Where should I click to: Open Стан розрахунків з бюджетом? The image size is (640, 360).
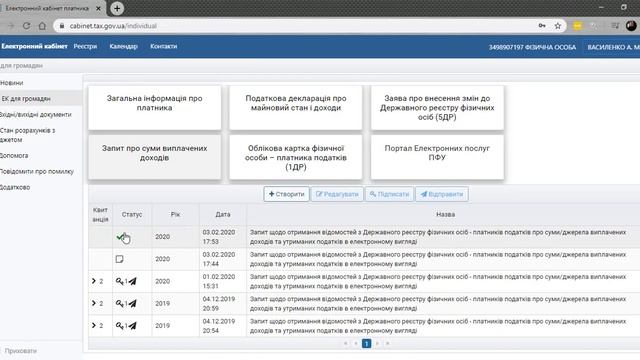point(27,135)
